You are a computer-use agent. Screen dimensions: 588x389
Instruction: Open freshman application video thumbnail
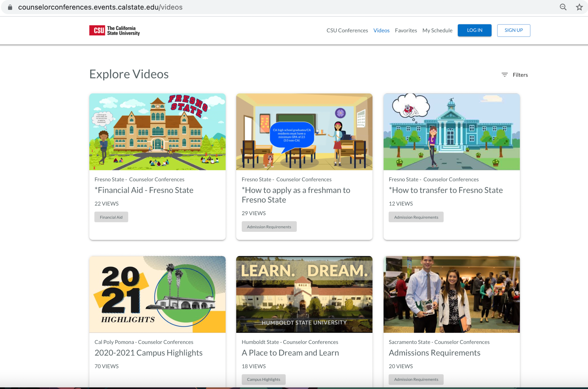pos(304,132)
